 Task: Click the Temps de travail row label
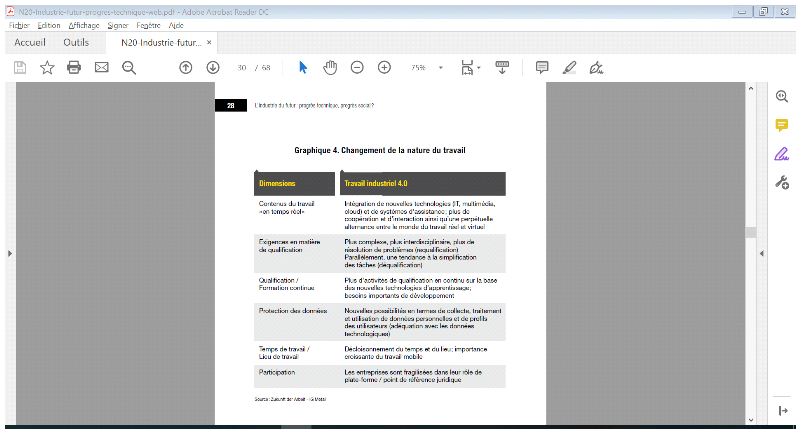pos(284,352)
